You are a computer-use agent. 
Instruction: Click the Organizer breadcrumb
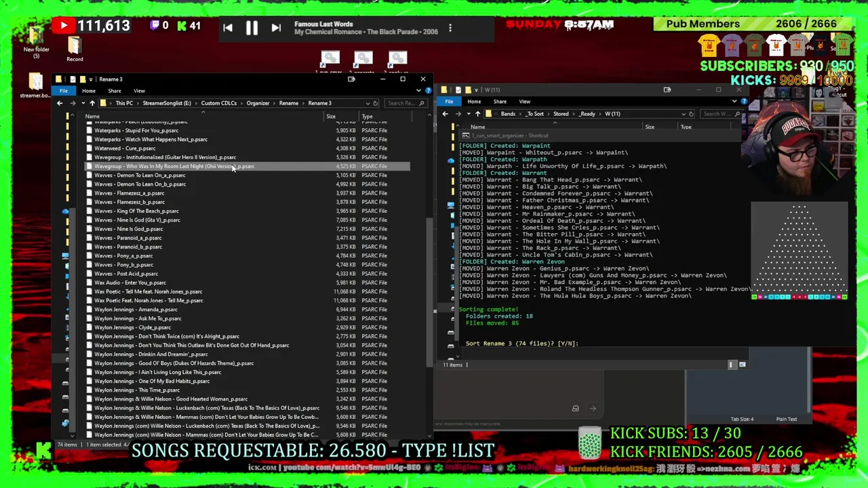click(258, 103)
